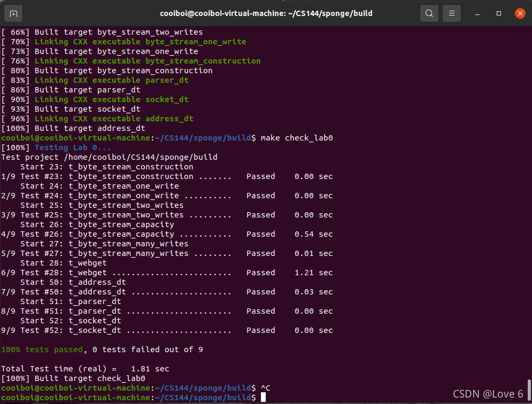532x404 pixels.
Task: Click 'Built target address_dt' line
Action: pos(73,129)
